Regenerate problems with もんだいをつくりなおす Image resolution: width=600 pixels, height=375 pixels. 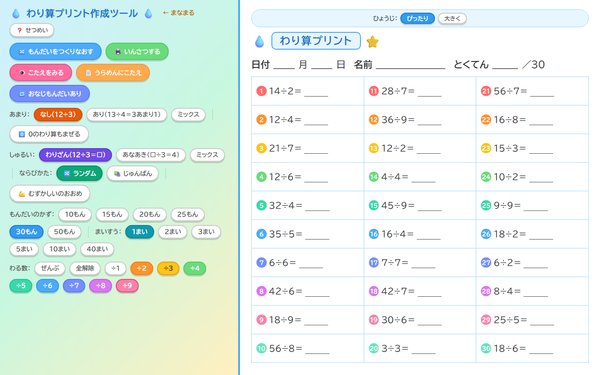point(55,52)
